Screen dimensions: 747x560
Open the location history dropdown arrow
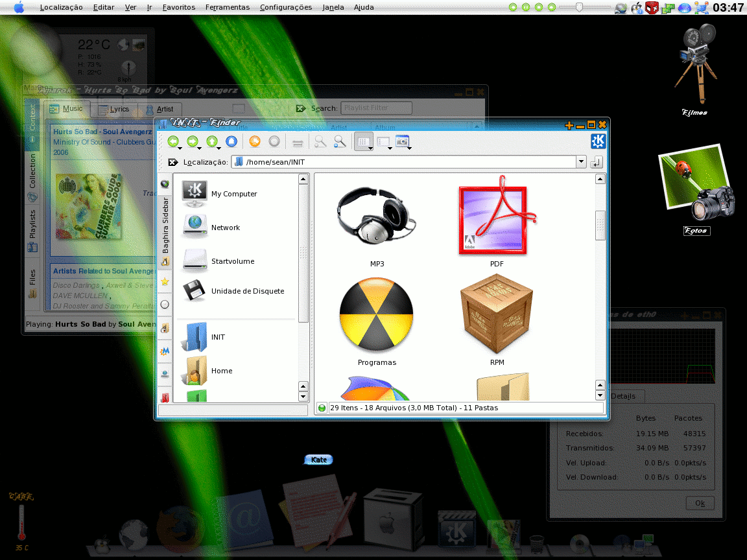pos(581,162)
